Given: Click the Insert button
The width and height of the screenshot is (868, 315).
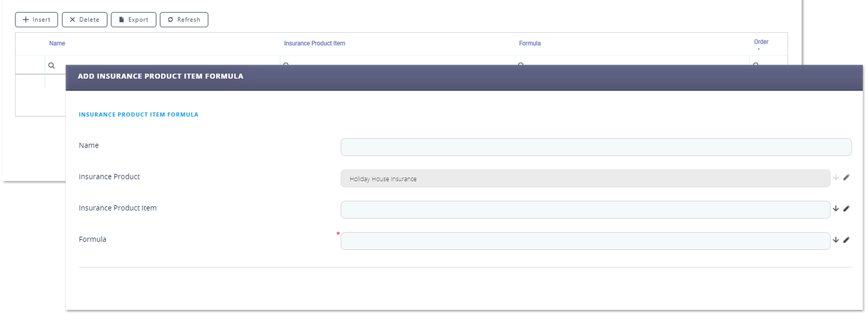Looking at the screenshot, I should click(36, 20).
